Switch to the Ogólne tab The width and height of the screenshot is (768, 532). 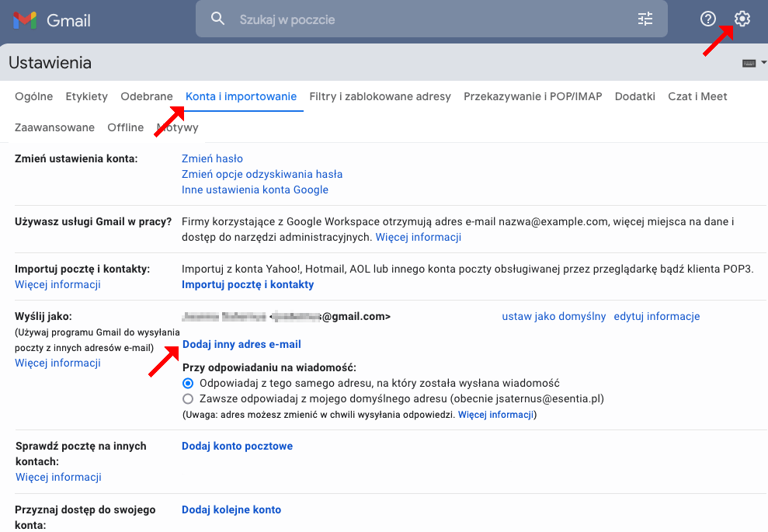point(33,96)
